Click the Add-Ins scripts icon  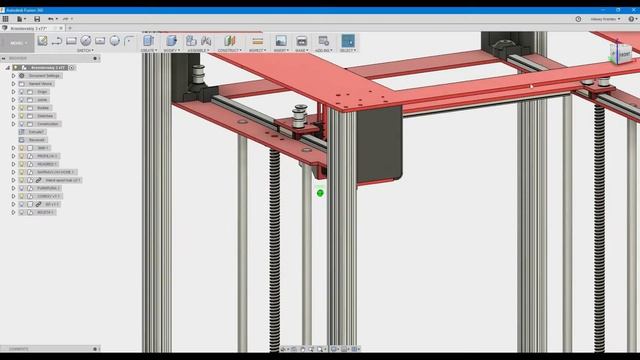pyautogui.click(x=324, y=40)
